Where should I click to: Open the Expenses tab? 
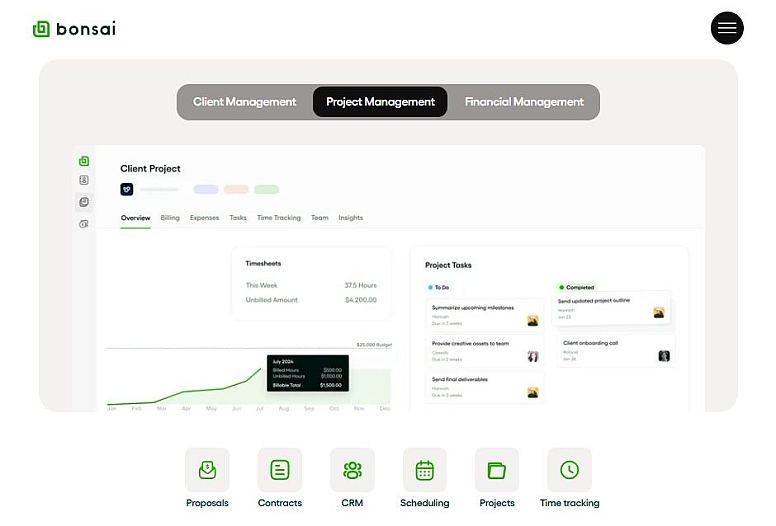pyautogui.click(x=204, y=218)
